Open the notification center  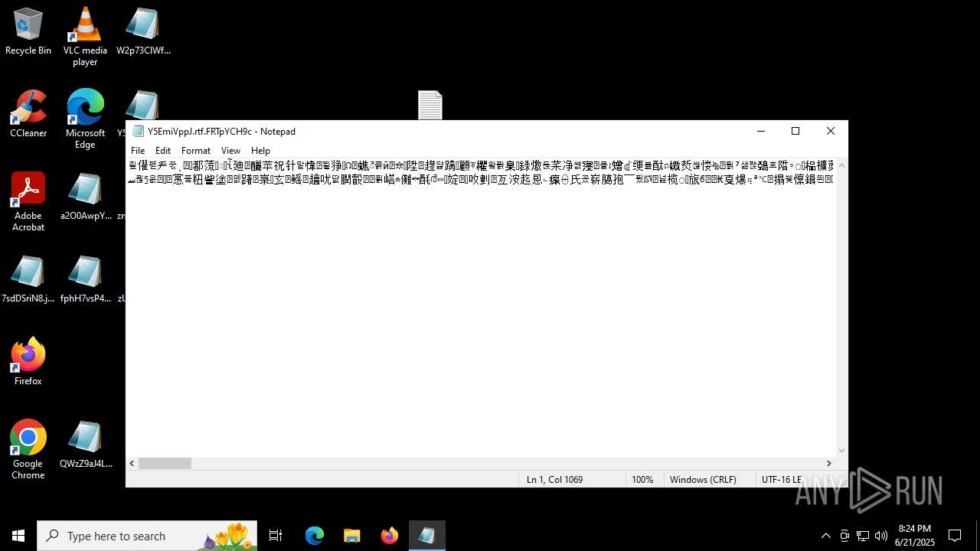955,536
